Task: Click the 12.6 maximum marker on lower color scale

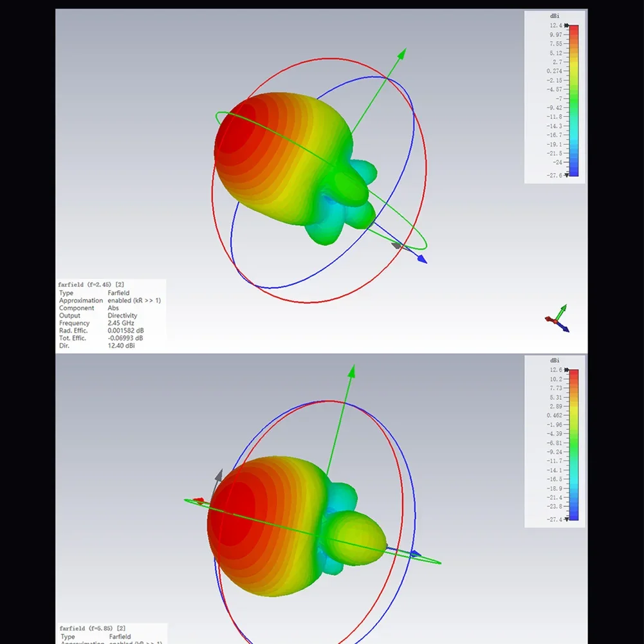Action: pyautogui.click(x=567, y=370)
